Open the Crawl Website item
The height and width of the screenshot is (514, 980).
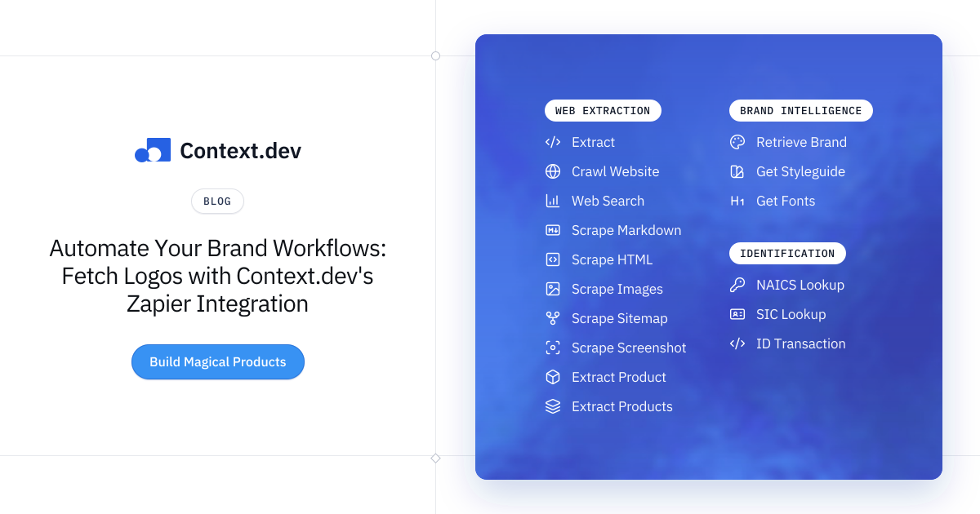click(x=615, y=171)
